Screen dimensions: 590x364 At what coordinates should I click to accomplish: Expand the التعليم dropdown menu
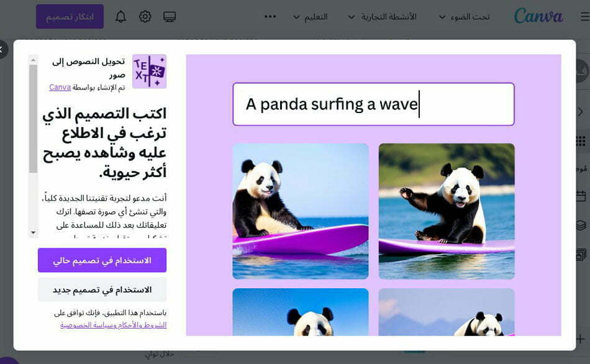(x=310, y=17)
